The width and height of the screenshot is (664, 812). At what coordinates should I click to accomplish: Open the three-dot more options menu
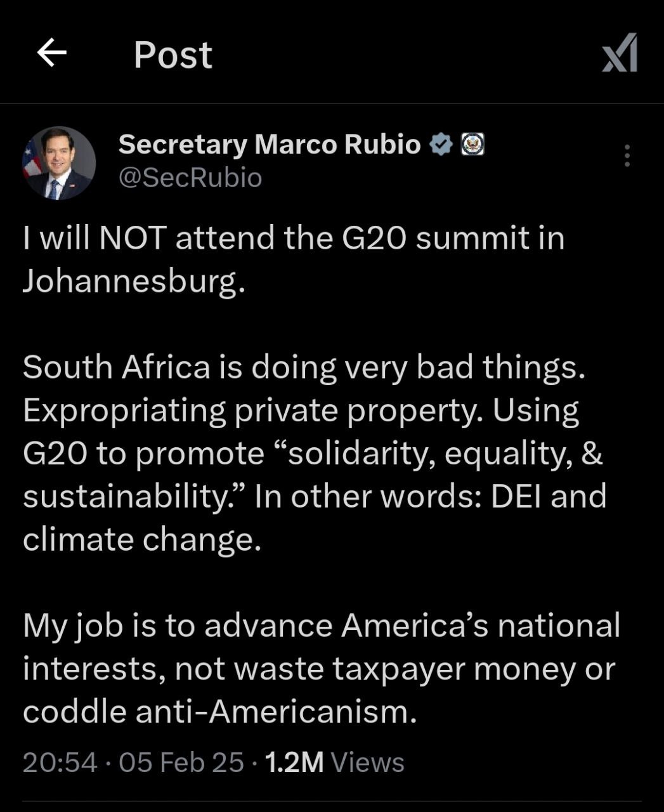point(627,155)
